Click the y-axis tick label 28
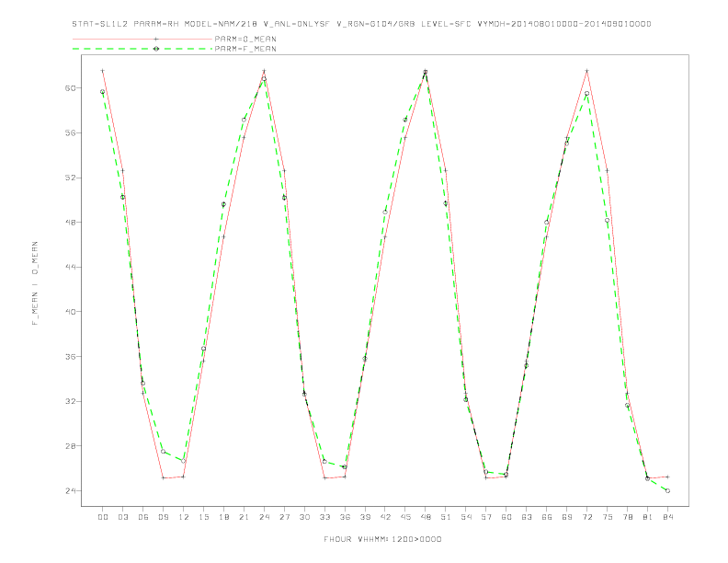The height and width of the screenshot is (563, 728). (71, 446)
